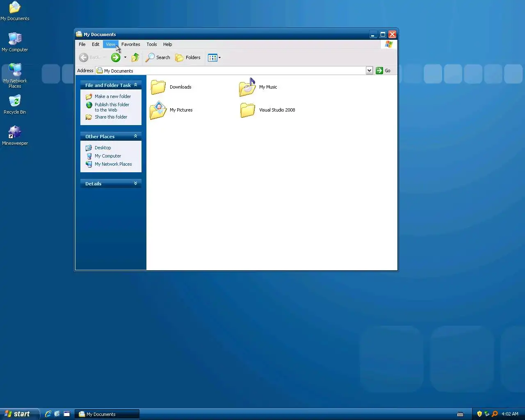Click the green Forward arrow button
Image resolution: width=525 pixels, height=420 pixels.
(116, 57)
